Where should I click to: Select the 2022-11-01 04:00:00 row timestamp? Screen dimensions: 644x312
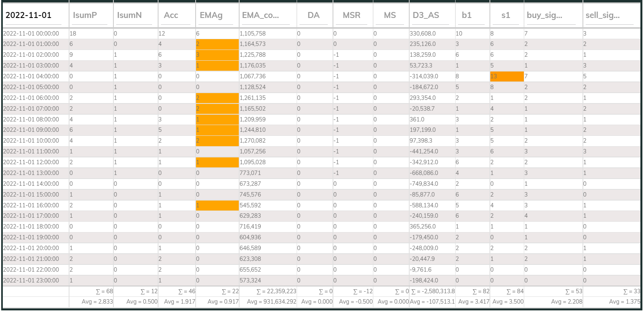pyautogui.click(x=31, y=76)
